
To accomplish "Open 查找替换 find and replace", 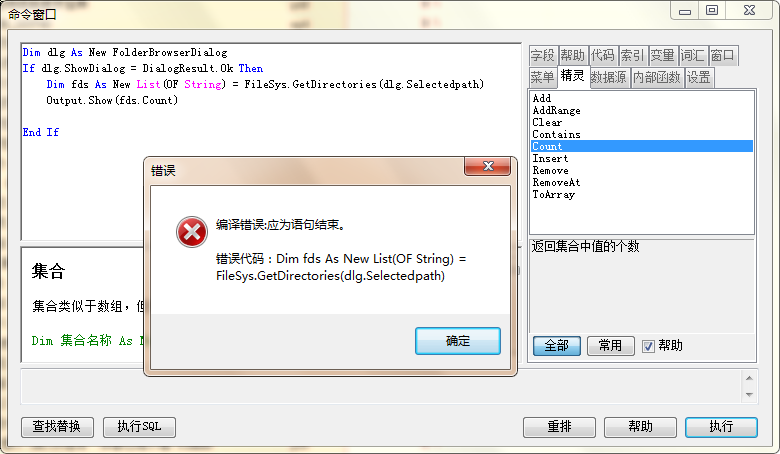I will tap(57, 427).
